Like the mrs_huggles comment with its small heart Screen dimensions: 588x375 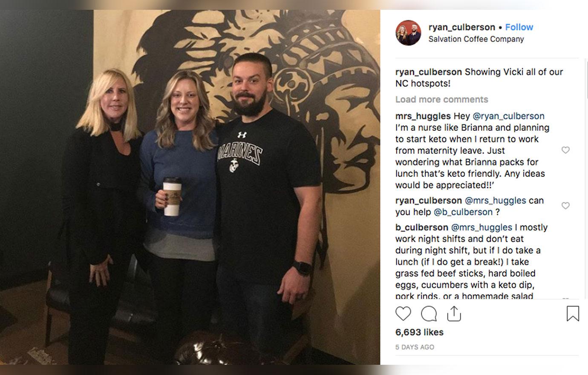[x=565, y=150]
